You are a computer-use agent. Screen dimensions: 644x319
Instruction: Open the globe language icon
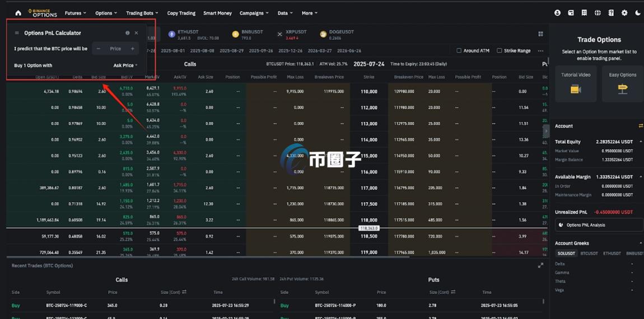tap(598, 13)
